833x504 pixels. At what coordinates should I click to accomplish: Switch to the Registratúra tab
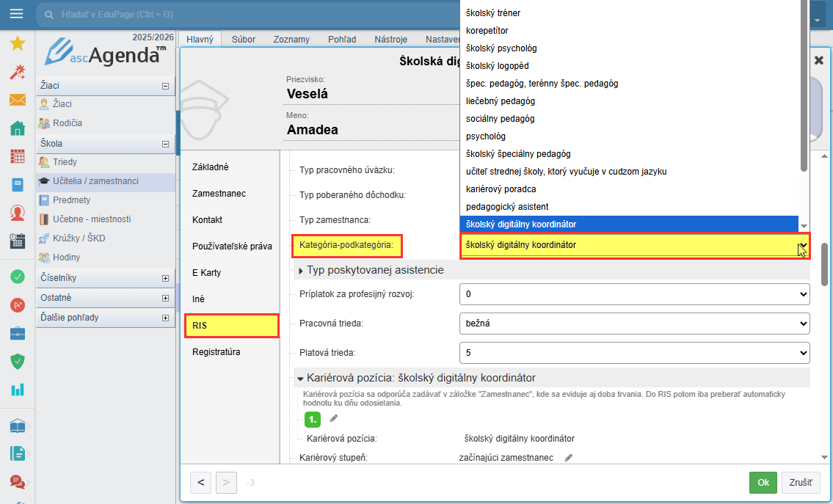coord(216,352)
